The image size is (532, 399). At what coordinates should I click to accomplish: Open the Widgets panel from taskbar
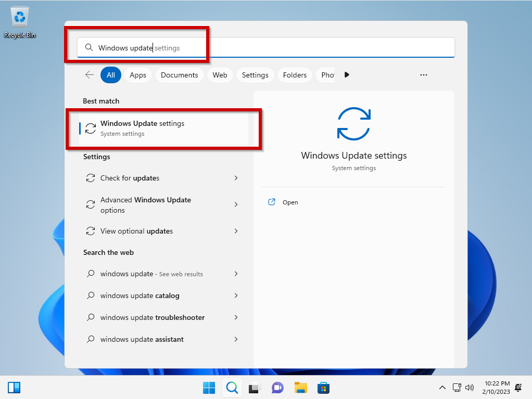click(14, 388)
